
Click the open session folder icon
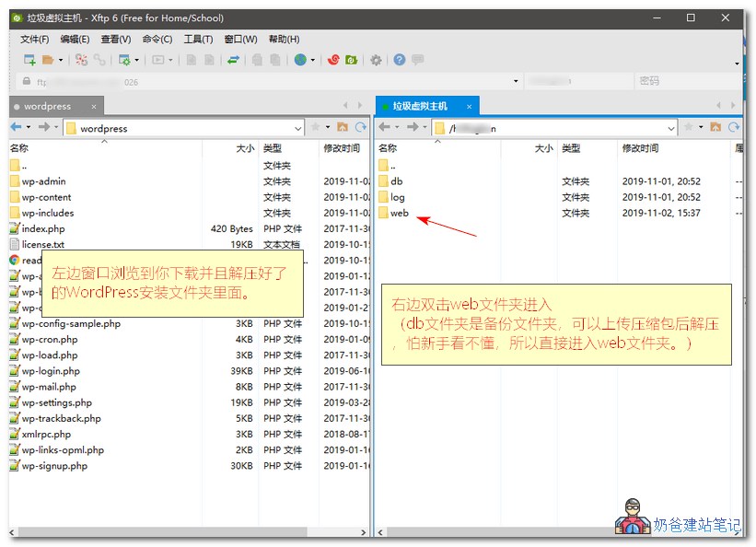[x=48, y=60]
